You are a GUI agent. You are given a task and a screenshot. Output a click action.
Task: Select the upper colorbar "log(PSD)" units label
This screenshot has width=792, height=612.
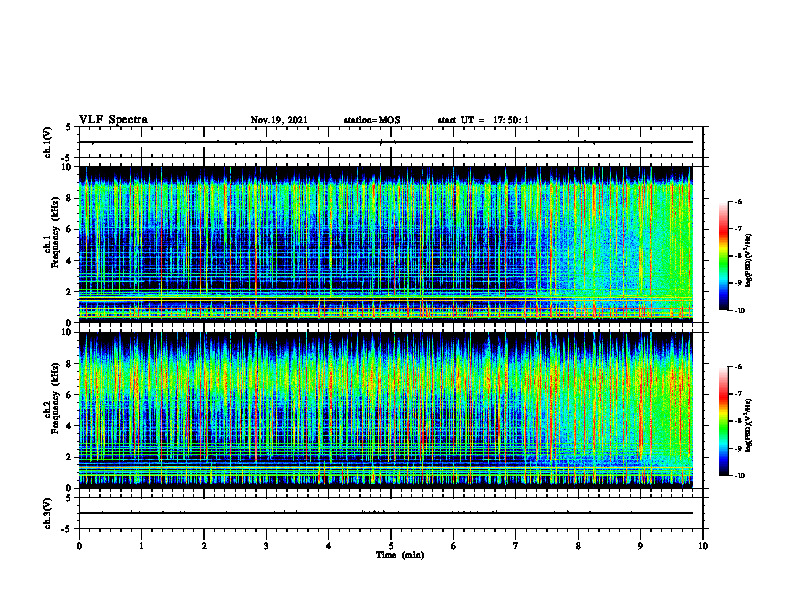coord(749,261)
